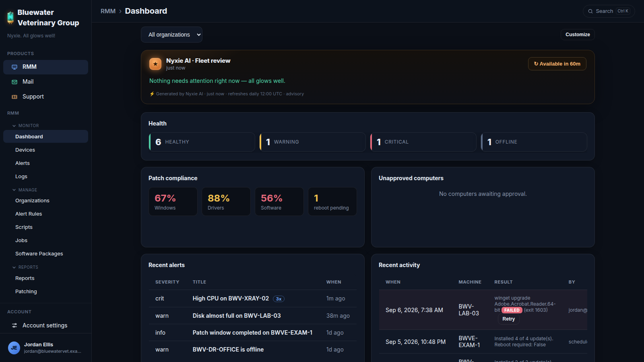644x362 pixels.
Task: Select the Warning devices card
Action: tap(312, 142)
